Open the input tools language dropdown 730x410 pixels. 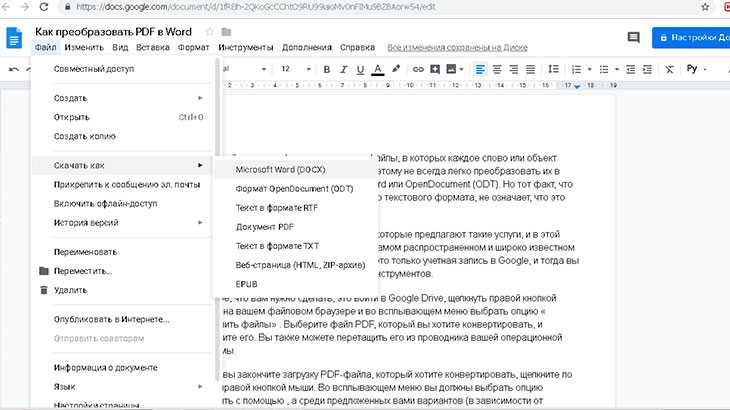696,69
